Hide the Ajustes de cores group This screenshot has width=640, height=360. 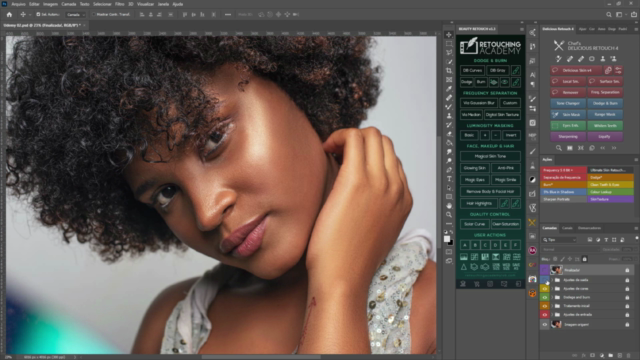(544, 289)
